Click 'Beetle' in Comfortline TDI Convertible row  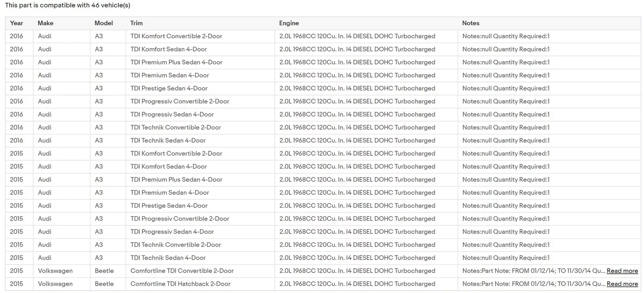pyautogui.click(x=104, y=271)
